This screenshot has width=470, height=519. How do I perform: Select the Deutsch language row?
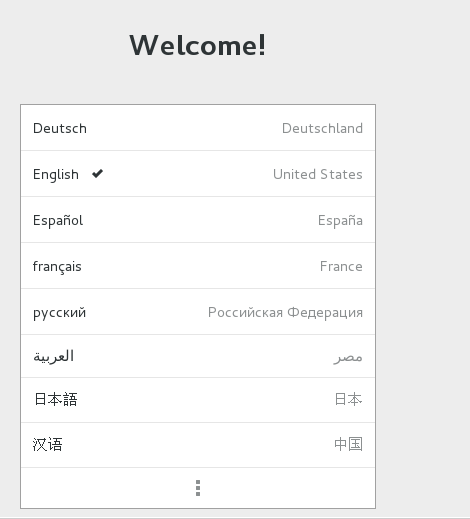[198, 128]
